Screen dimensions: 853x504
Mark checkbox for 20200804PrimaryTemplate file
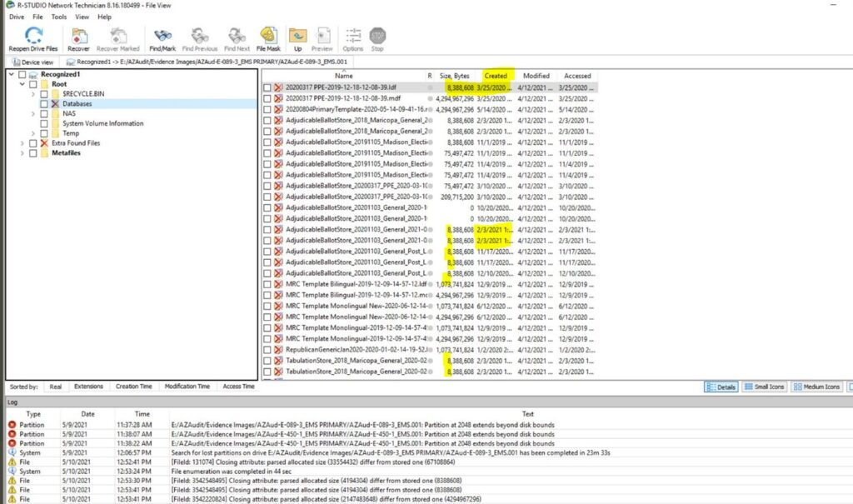point(267,109)
